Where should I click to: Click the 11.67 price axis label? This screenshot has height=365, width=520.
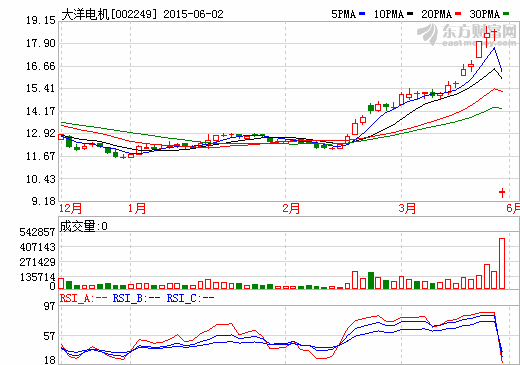pos(41,156)
